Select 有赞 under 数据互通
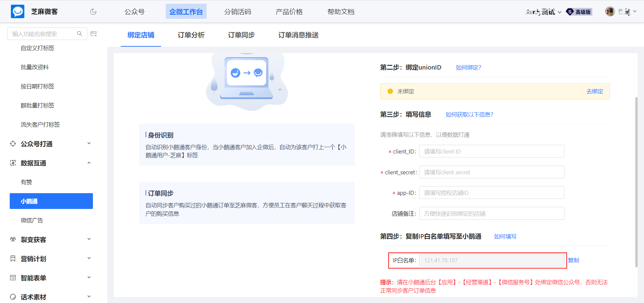The width and height of the screenshot is (644, 303). pos(26,182)
